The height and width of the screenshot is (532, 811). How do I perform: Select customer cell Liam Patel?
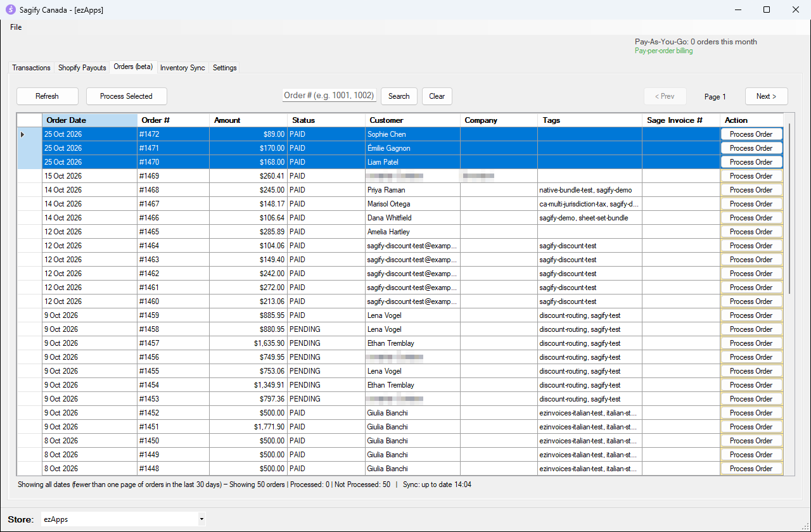point(412,162)
